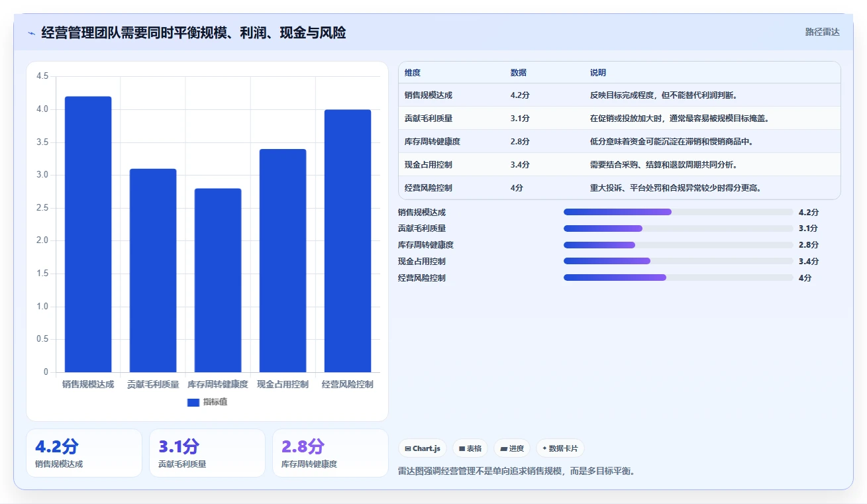Click the lightning icon beside the title
Image resolution: width=867 pixels, height=504 pixels.
[x=31, y=33]
